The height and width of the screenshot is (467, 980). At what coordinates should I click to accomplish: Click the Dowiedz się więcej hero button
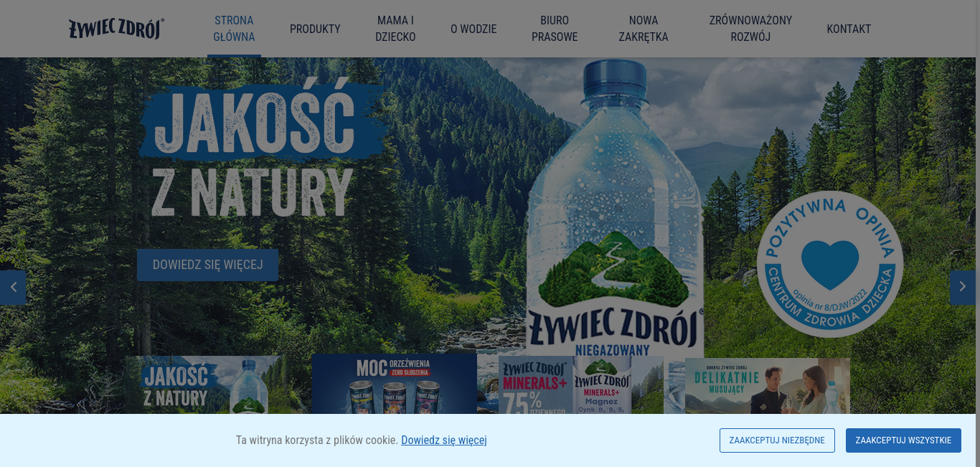tap(207, 265)
